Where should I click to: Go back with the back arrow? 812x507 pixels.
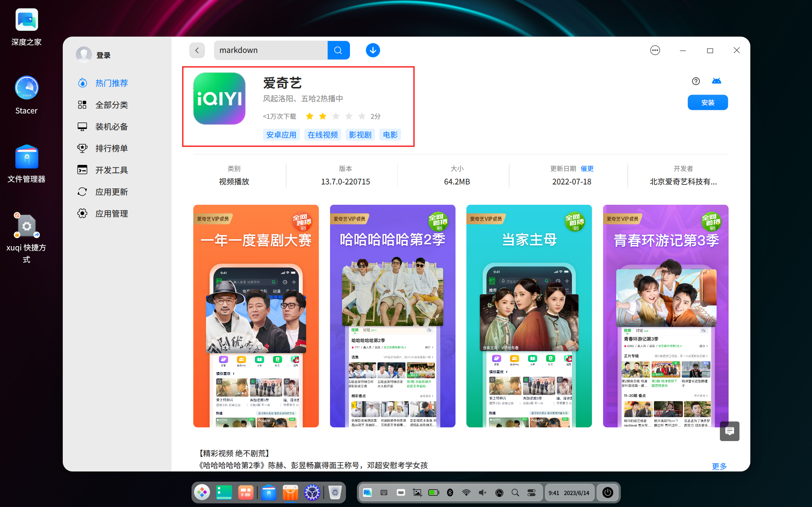pos(197,50)
